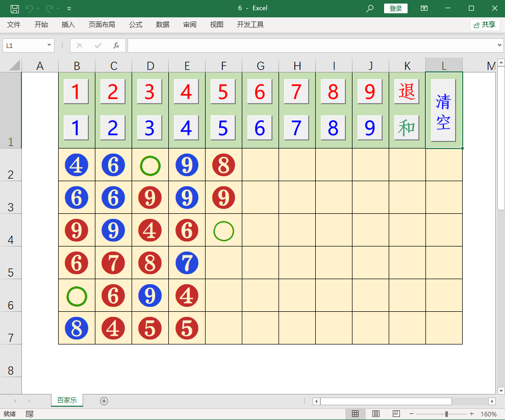Switch to Page Break Preview
Viewport: 505px width, 420px height.
pos(396,414)
